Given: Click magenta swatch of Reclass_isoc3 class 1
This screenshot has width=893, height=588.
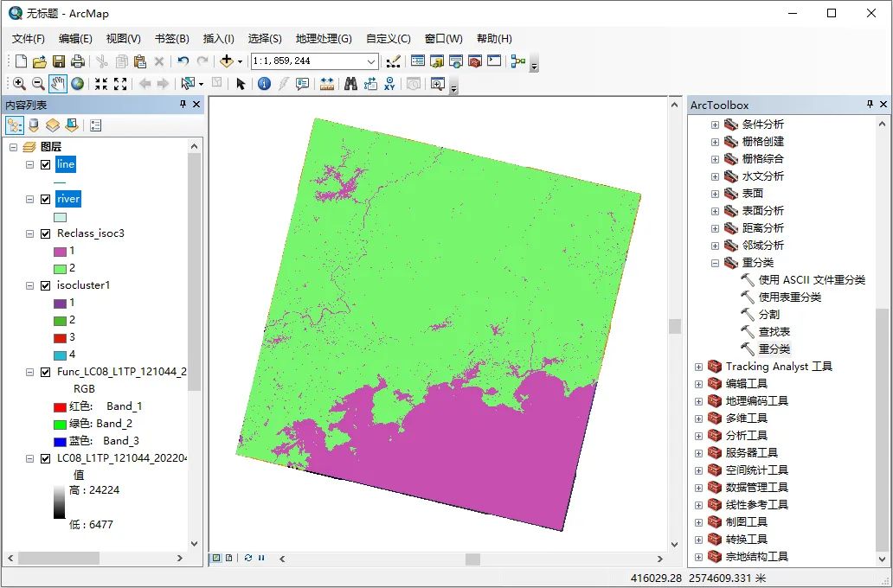Looking at the screenshot, I should point(60,252).
